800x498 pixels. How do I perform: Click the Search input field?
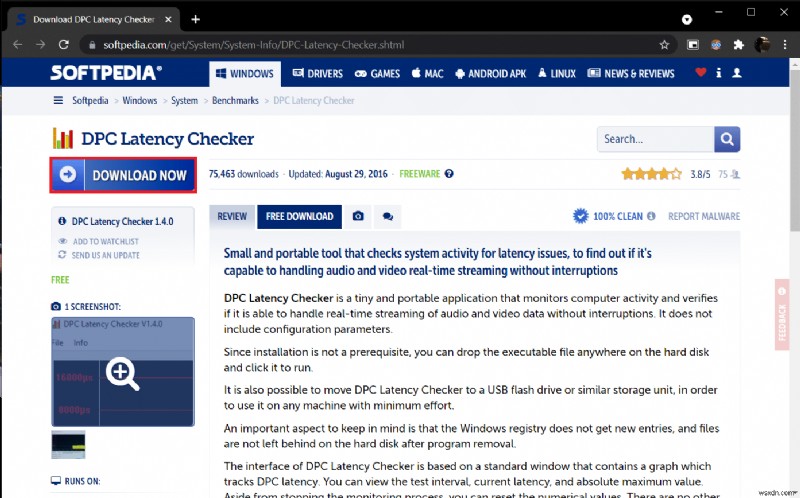(x=655, y=139)
